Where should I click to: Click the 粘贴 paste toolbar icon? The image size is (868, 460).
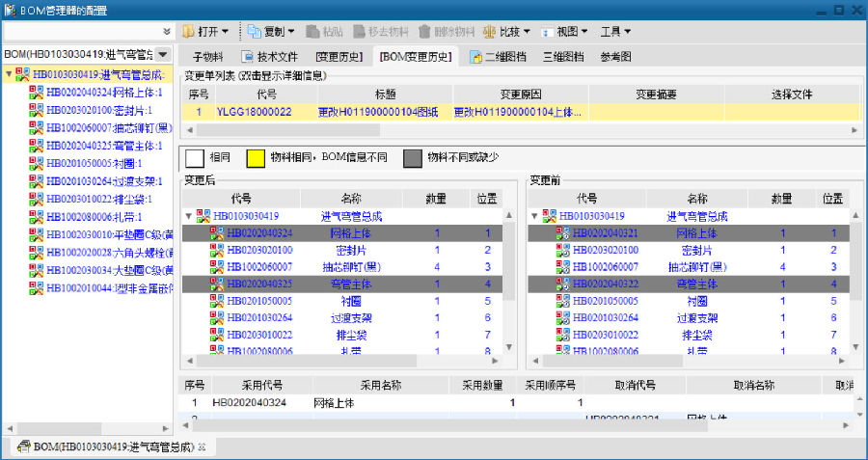click(x=312, y=32)
